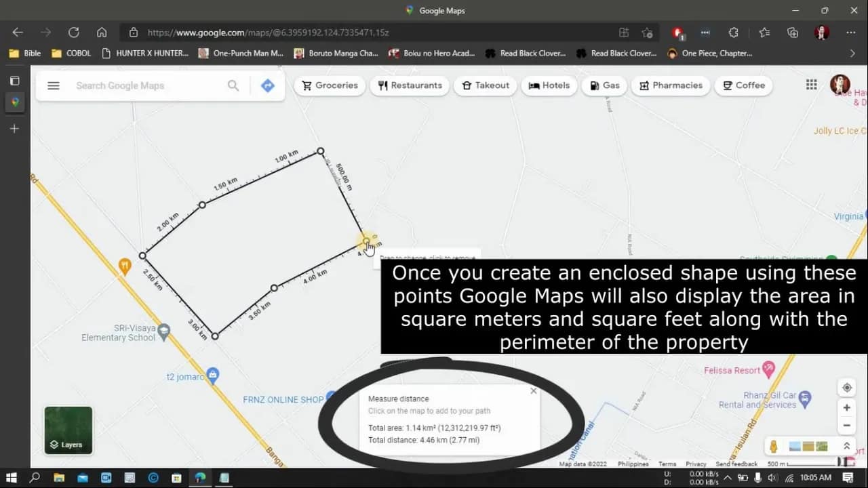Select the Restaurants category chip
The image size is (868, 488).
click(410, 85)
